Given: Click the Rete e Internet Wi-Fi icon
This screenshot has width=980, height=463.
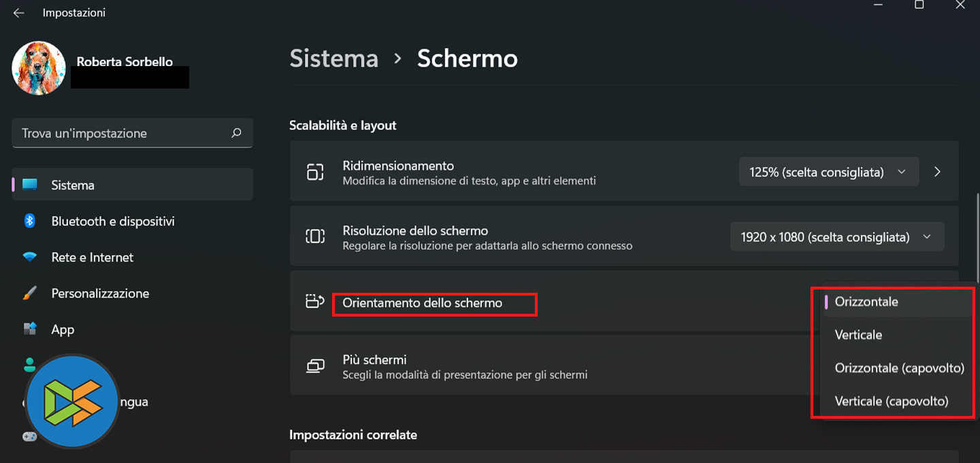Looking at the screenshot, I should click(x=29, y=257).
